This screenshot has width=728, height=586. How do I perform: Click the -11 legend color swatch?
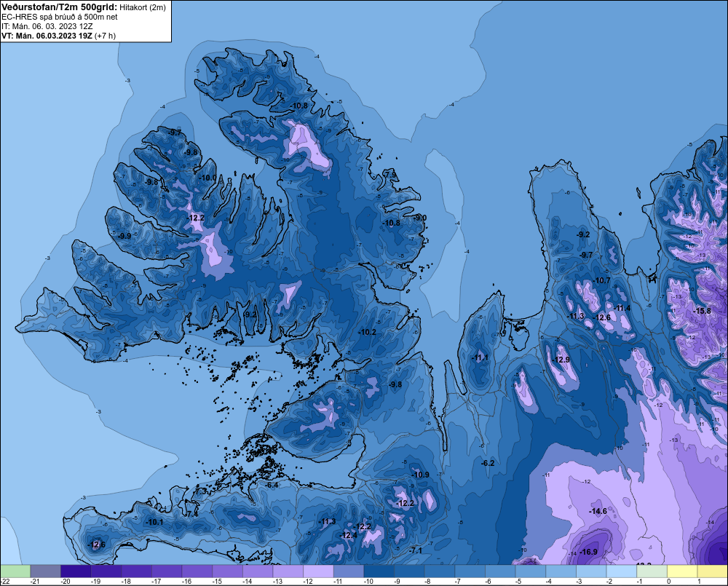tap(349, 571)
